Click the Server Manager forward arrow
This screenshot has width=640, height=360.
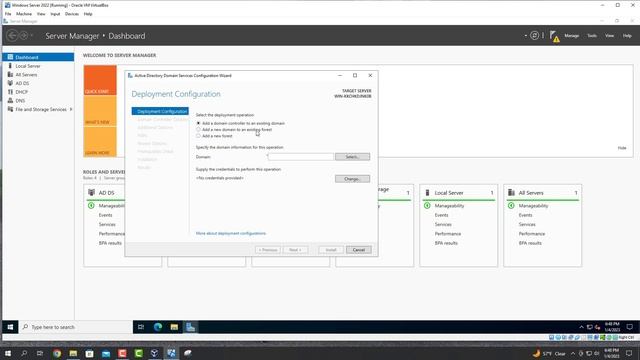point(24,36)
